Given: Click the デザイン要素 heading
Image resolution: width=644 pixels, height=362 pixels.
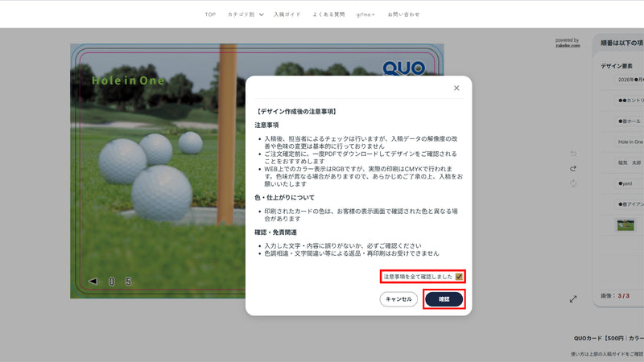Looking at the screenshot, I should click(x=617, y=66).
